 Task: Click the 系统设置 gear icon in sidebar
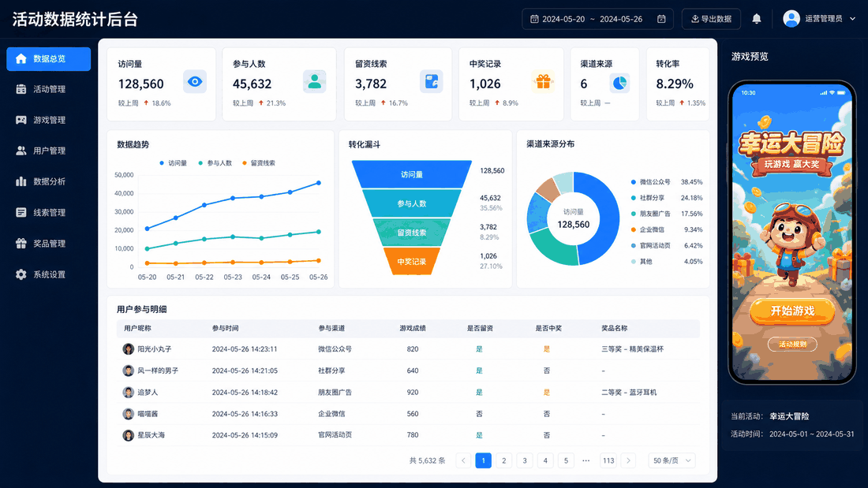coord(21,274)
